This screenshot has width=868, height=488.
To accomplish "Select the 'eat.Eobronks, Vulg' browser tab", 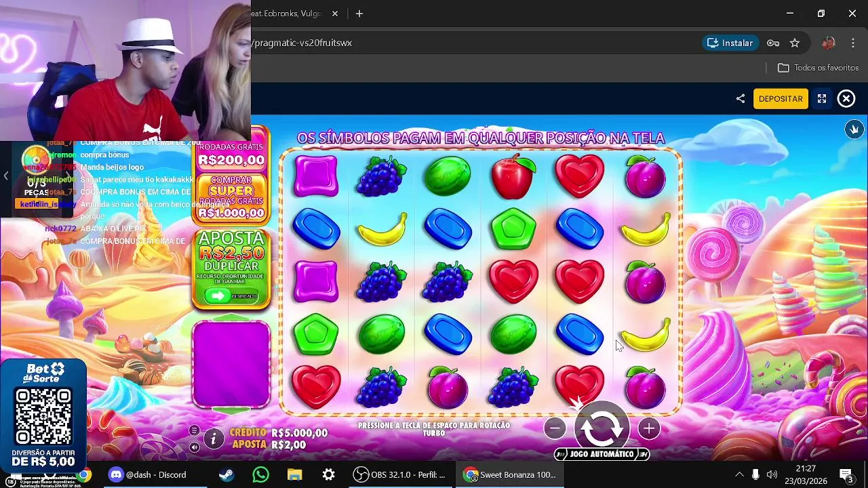I will [x=287, y=14].
